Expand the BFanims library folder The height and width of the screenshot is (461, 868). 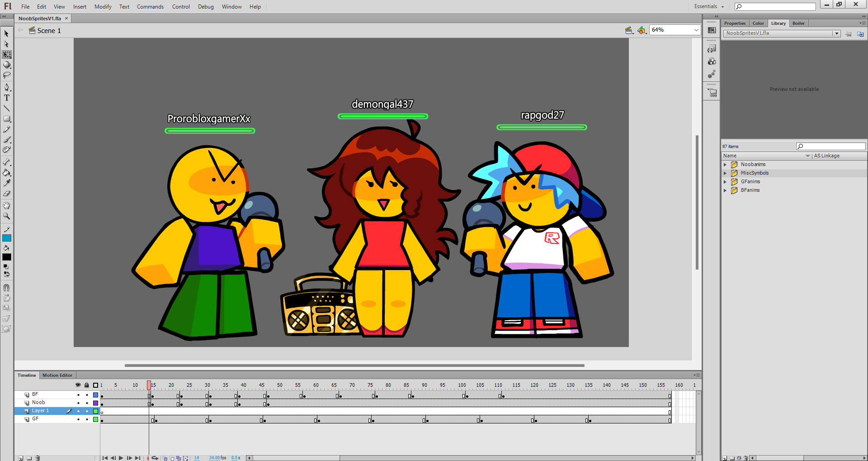(726, 190)
